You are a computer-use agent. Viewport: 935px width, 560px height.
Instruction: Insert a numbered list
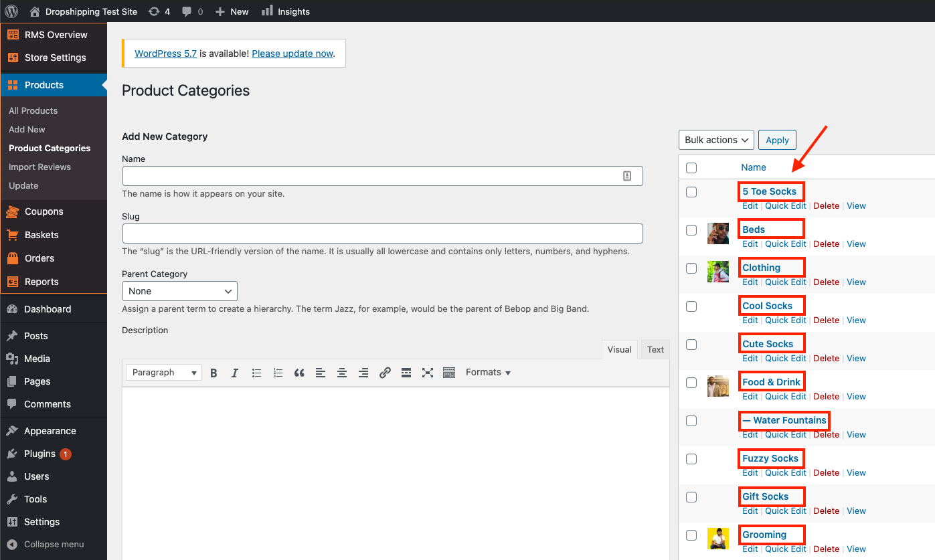278,373
